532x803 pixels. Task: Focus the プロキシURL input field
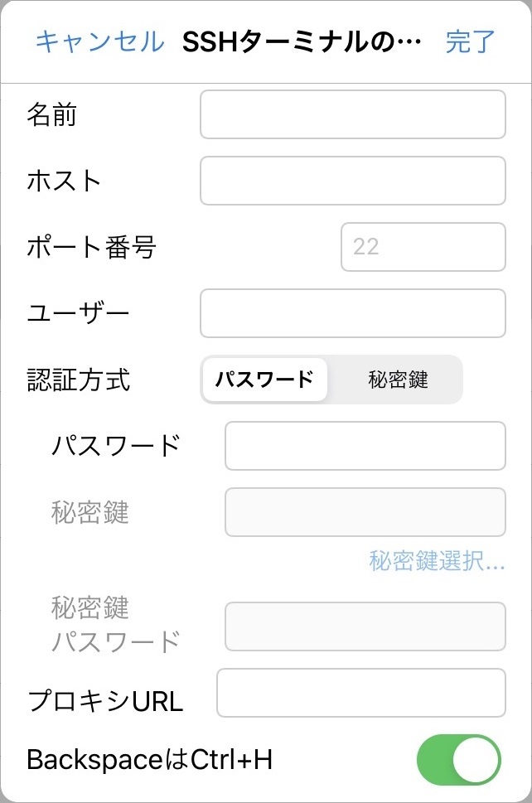360,693
